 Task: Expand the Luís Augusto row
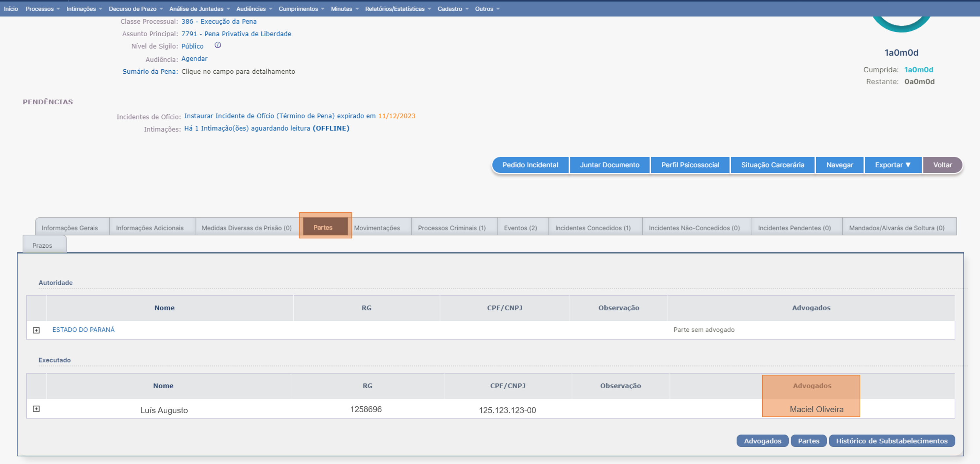click(36, 409)
